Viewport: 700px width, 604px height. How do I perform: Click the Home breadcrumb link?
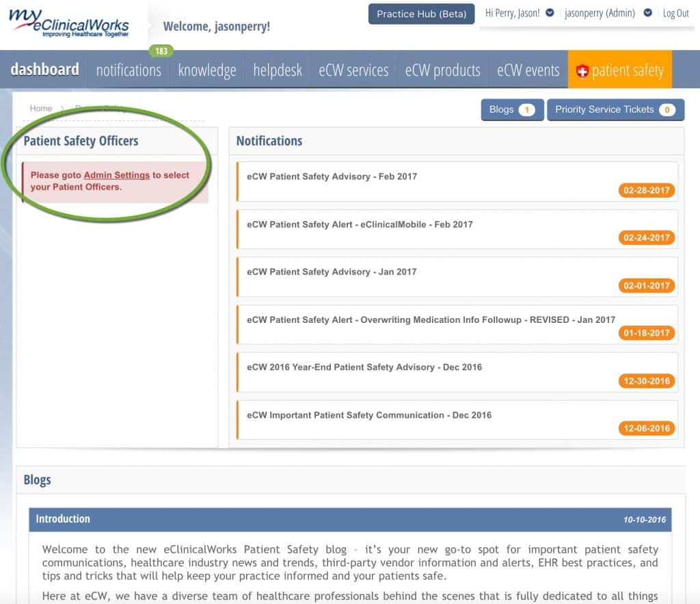(40, 108)
